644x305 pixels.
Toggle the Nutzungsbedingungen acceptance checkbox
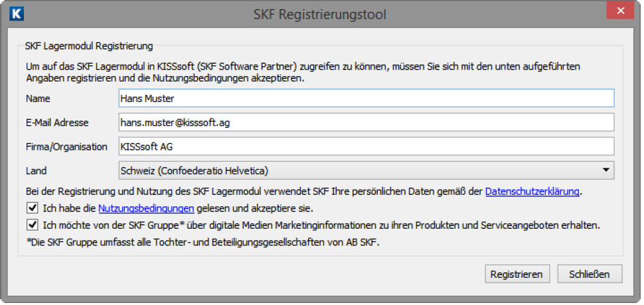click(x=33, y=209)
